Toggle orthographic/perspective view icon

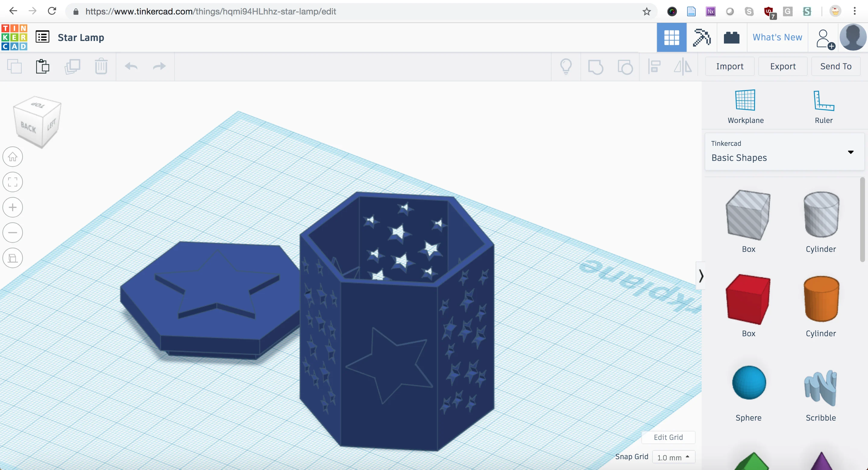(13, 258)
